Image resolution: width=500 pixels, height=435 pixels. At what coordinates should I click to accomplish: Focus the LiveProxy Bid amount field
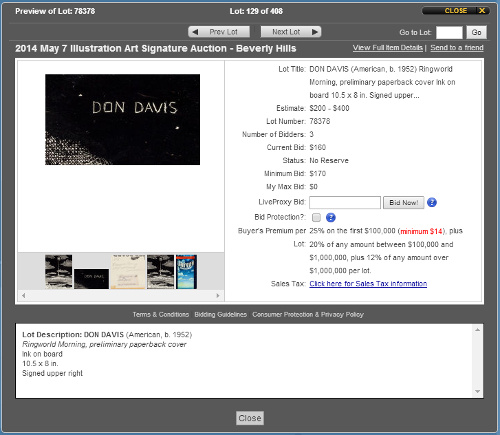click(345, 202)
